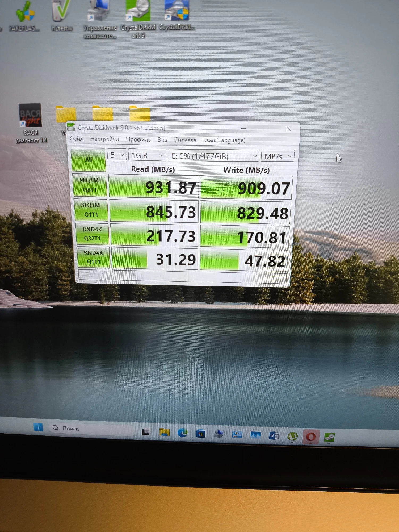Switch to the Opera browser in the taskbar
399x532 pixels.
pos(310,437)
